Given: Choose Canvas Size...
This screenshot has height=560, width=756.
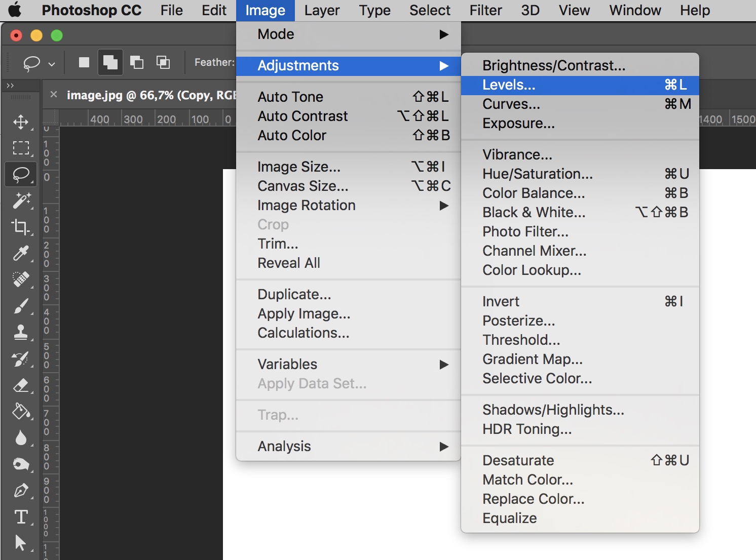Looking at the screenshot, I should (x=349, y=186).
